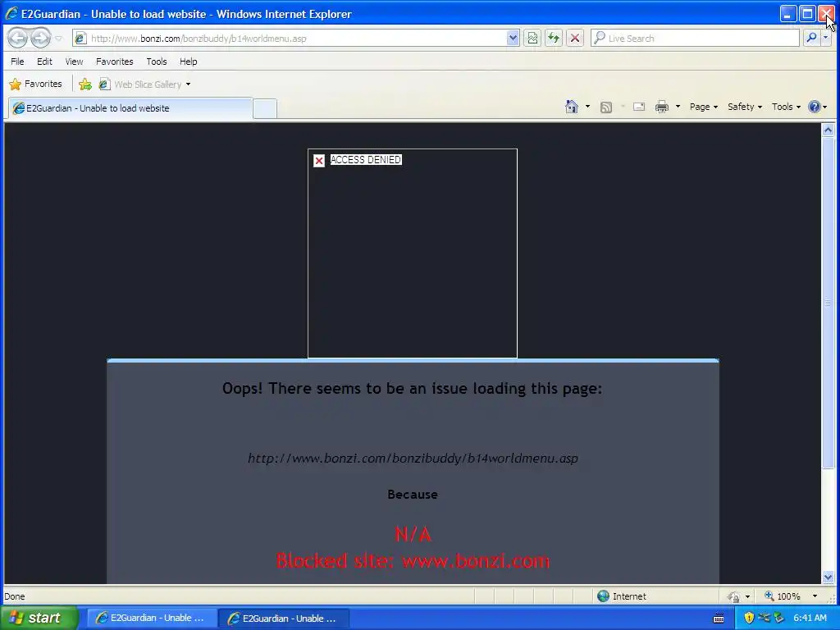Viewport: 840px width, 630px height.
Task: Click the Internet zone globe icon
Action: (x=603, y=596)
